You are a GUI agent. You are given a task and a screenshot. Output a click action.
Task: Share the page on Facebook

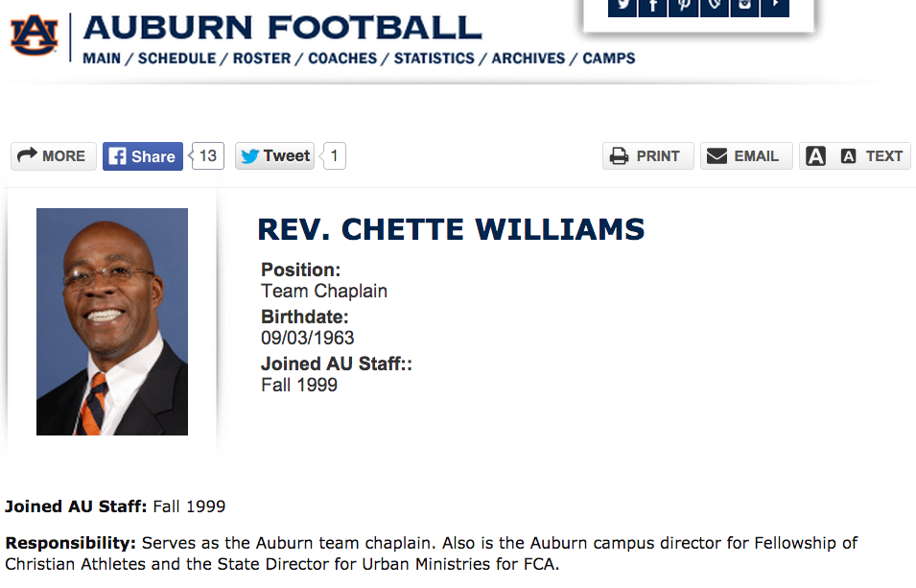pos(143,156)
